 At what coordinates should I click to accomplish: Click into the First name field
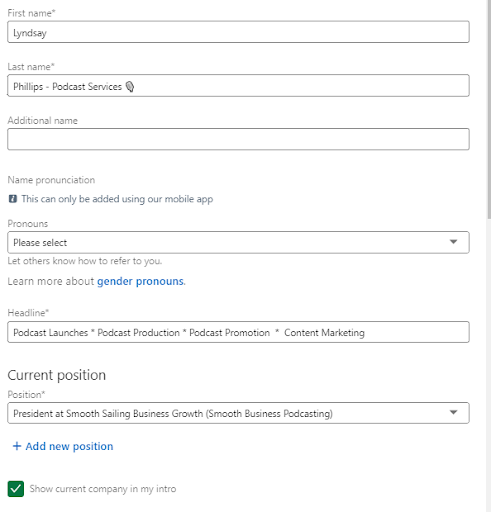click(238, 32)
